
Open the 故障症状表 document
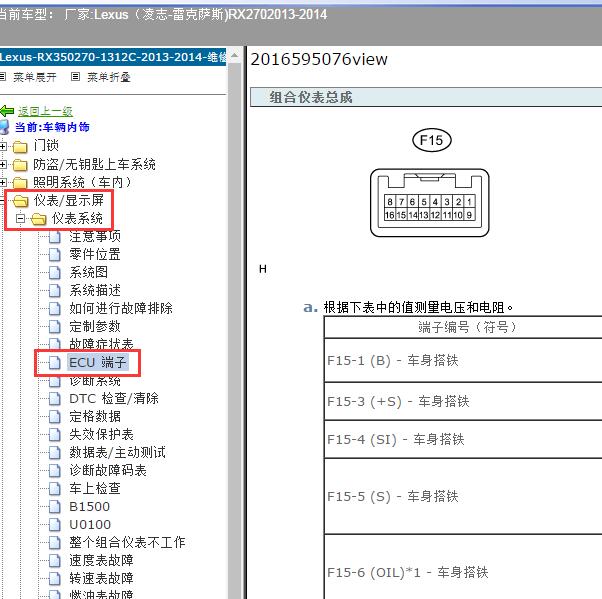pos(101,344)
